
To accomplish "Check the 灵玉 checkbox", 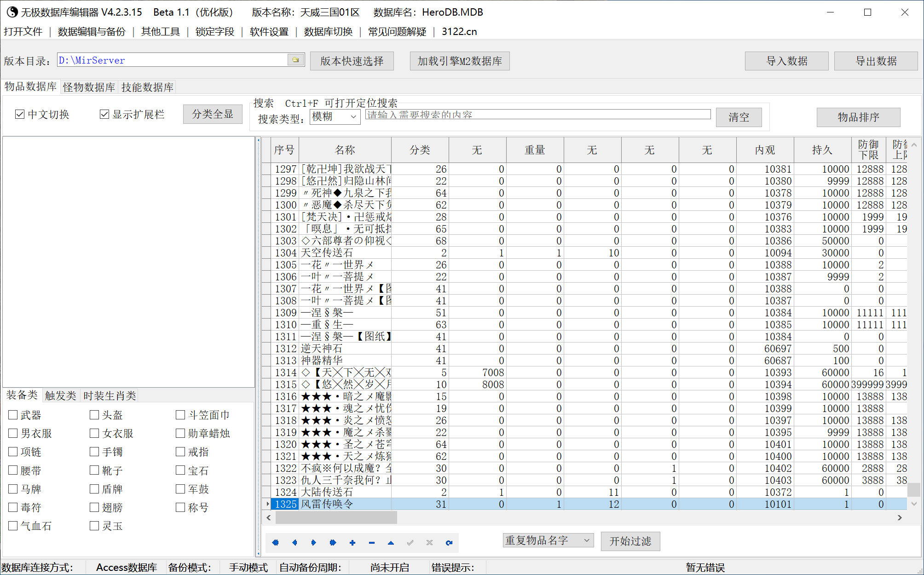I will 94,526.
